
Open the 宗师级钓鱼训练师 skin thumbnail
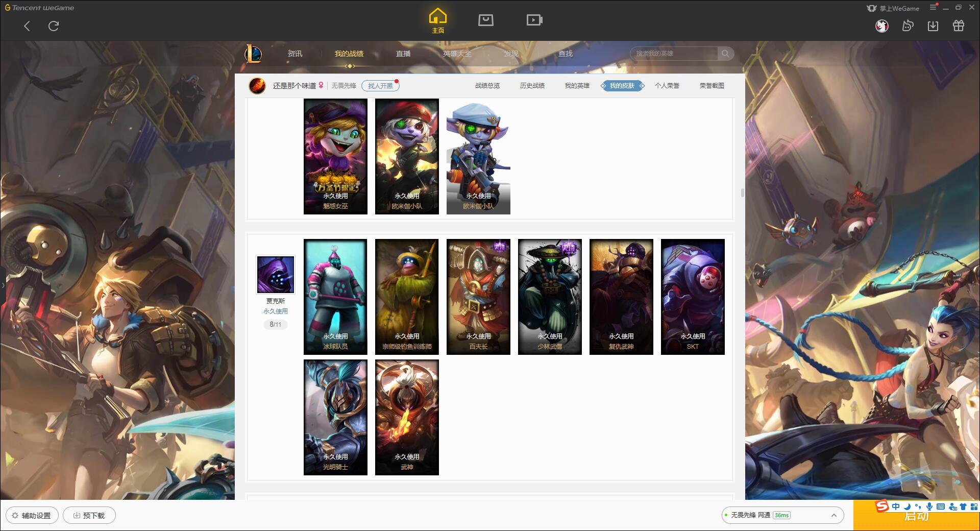[x=407, y=297]
